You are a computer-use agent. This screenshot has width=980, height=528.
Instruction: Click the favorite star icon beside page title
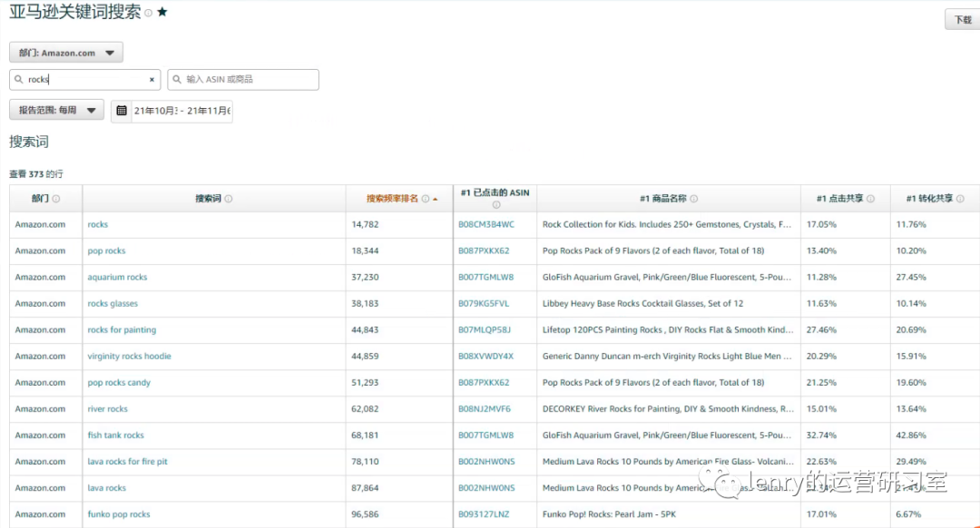[162, 11]
